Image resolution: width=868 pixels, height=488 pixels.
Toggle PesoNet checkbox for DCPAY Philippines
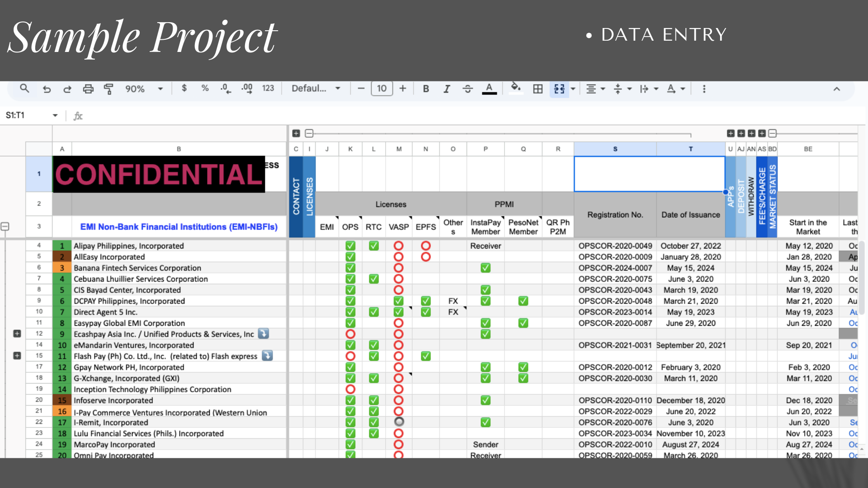click(523, 301)
